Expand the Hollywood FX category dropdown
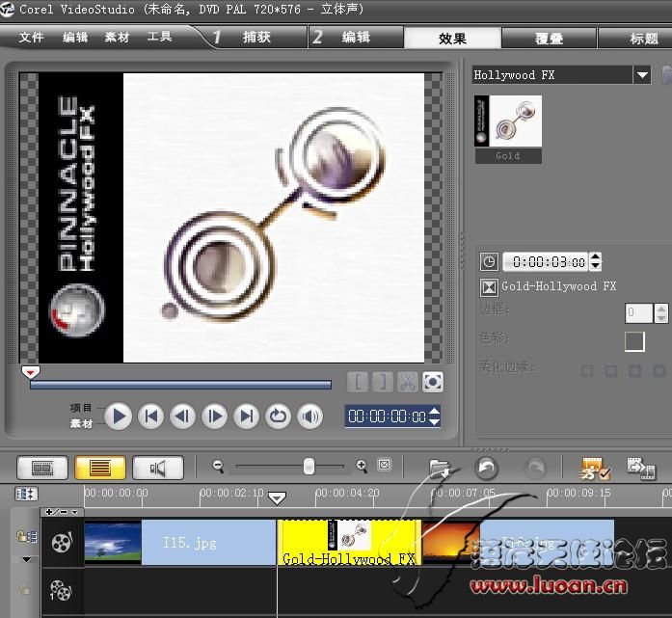This screenshot has height=618, width=672. (x=642, y=75)
